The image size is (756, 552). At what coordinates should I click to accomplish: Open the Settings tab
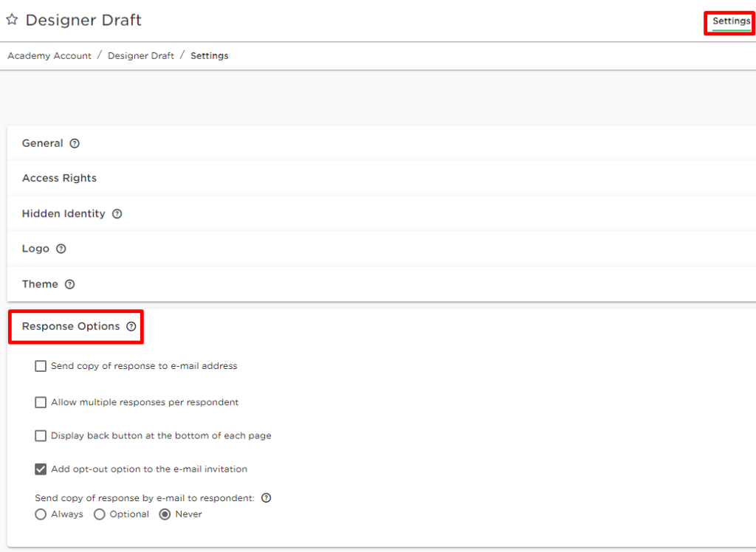click(731, 21)
